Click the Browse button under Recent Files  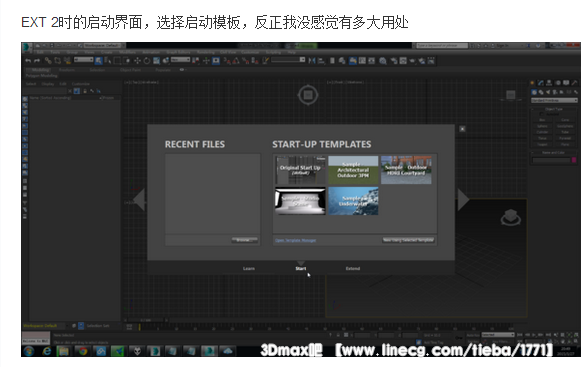[x=244, y=240]
